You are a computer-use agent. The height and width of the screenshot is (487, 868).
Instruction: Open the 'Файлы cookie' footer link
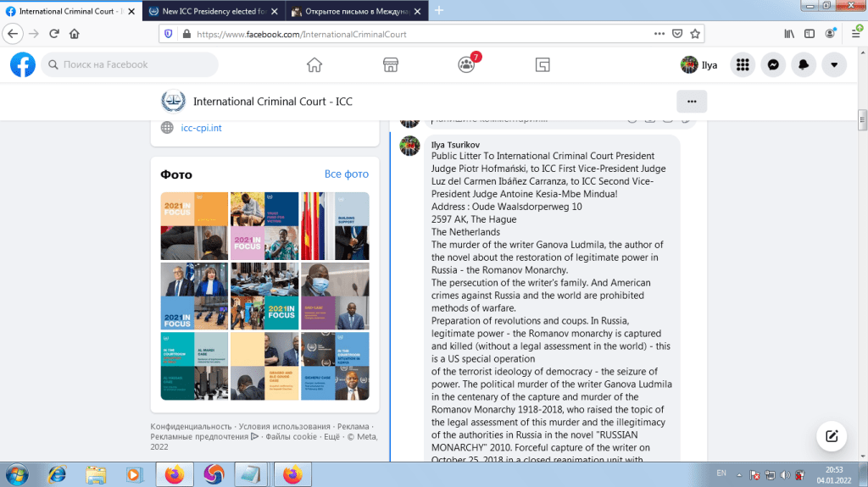292,437
